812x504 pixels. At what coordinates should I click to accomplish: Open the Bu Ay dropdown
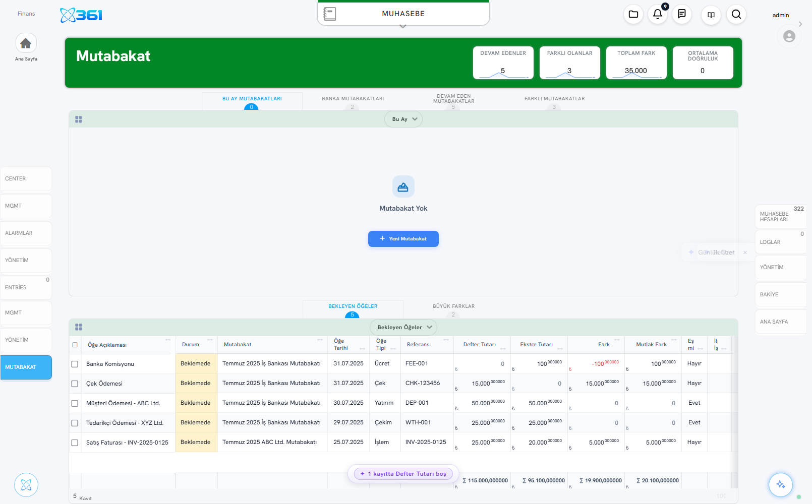(403, 119)
